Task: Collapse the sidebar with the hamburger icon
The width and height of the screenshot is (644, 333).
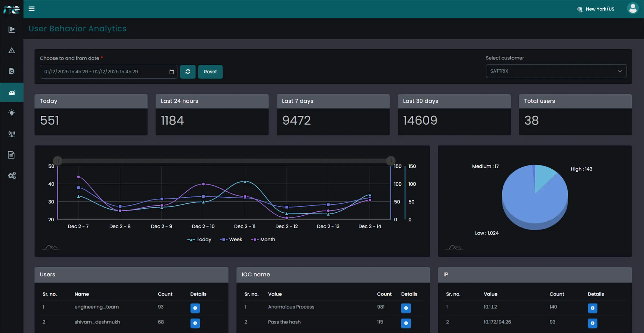Action: tap(32, 9)
